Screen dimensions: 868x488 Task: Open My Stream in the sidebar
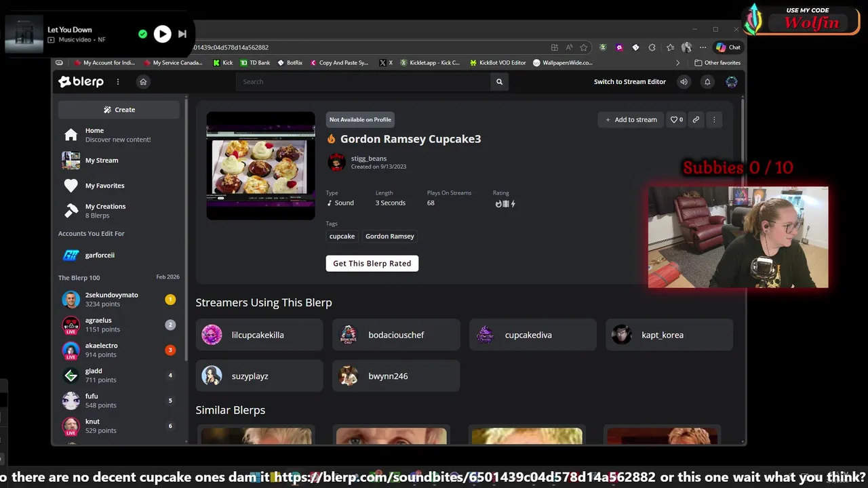coord(119,161)
